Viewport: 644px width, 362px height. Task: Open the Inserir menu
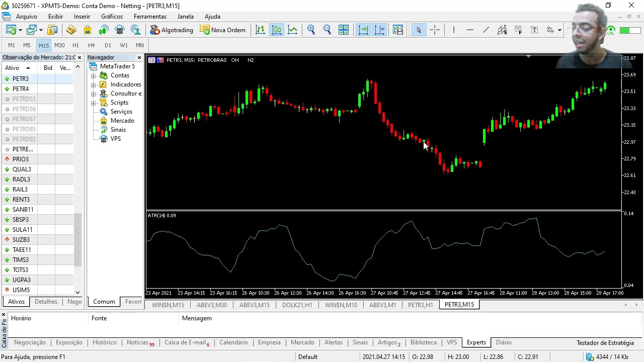tap(82, 17)
